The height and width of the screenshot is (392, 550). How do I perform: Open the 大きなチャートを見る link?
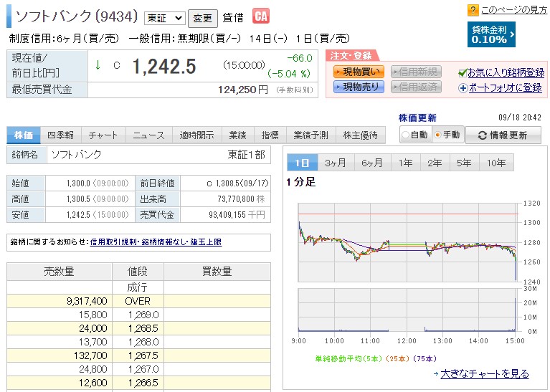pyautogui.click(x=485, y=374)
